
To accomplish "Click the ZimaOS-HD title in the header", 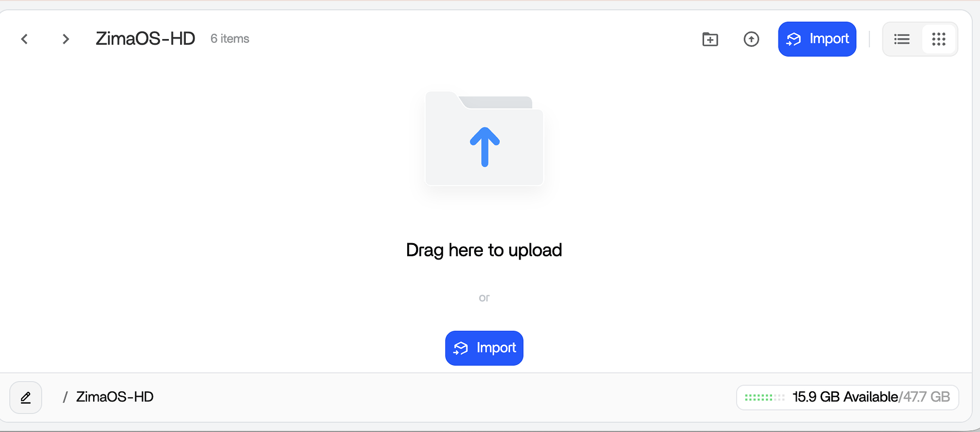I will pos(145,39).
